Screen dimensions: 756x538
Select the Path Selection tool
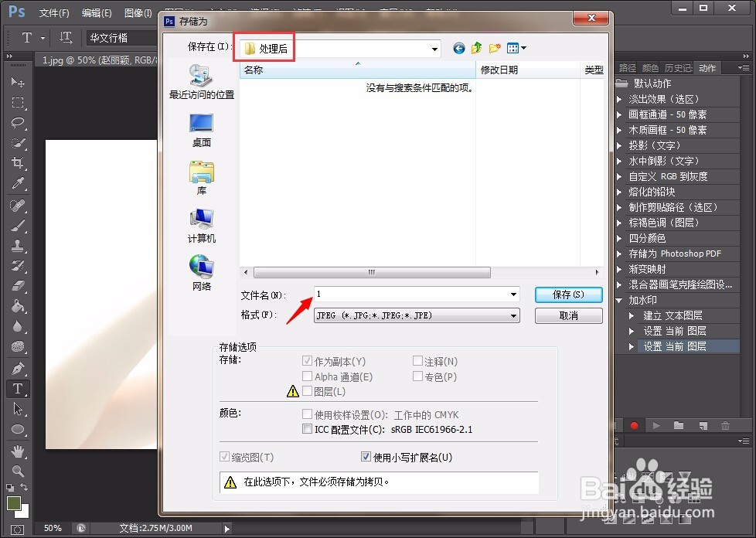pyautogui.click(x=18, y=409)
